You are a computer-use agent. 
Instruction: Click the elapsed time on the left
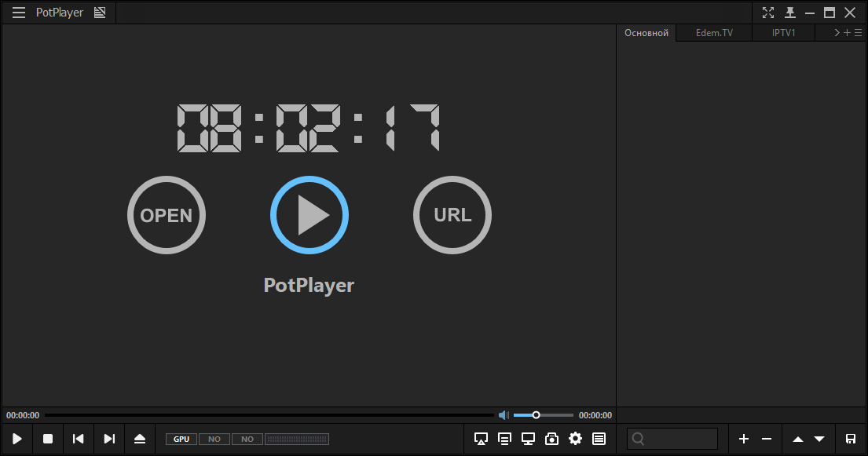tap(23, 415)
